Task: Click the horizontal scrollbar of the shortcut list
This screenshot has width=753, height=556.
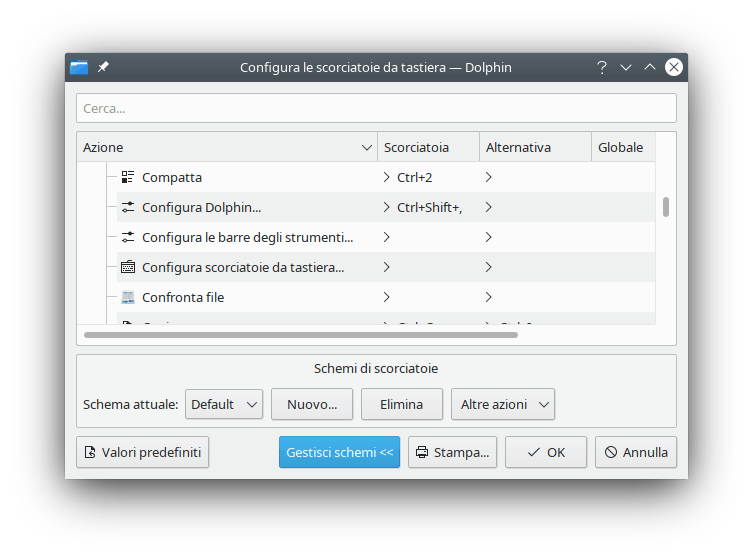Action: (x=300, y=334)
